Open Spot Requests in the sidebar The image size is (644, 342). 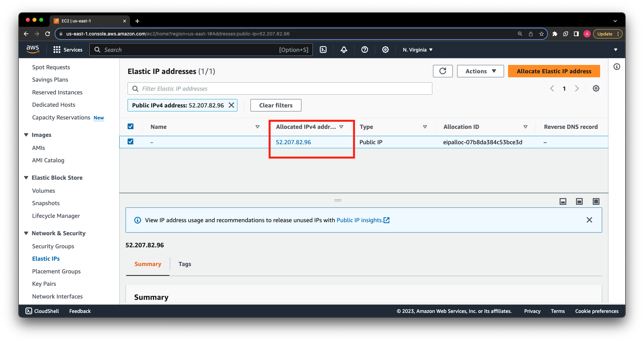[x=51, y=67]
